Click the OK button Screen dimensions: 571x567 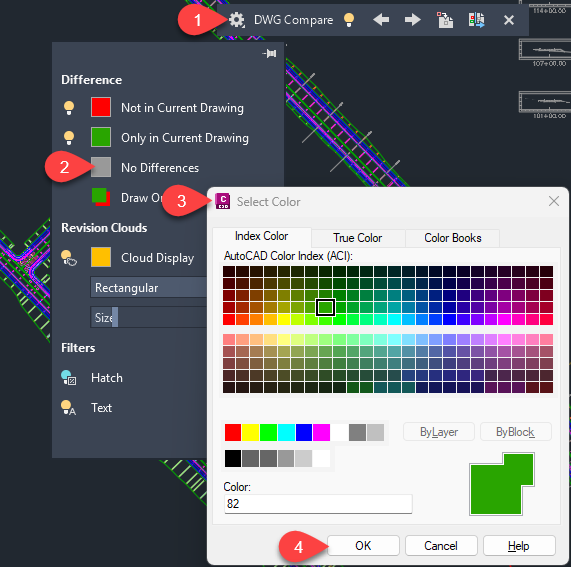click(x=363, y=546)
